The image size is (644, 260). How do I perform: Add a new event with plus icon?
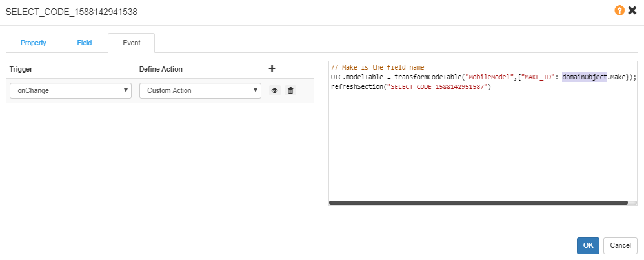click(x=272, y=68)
